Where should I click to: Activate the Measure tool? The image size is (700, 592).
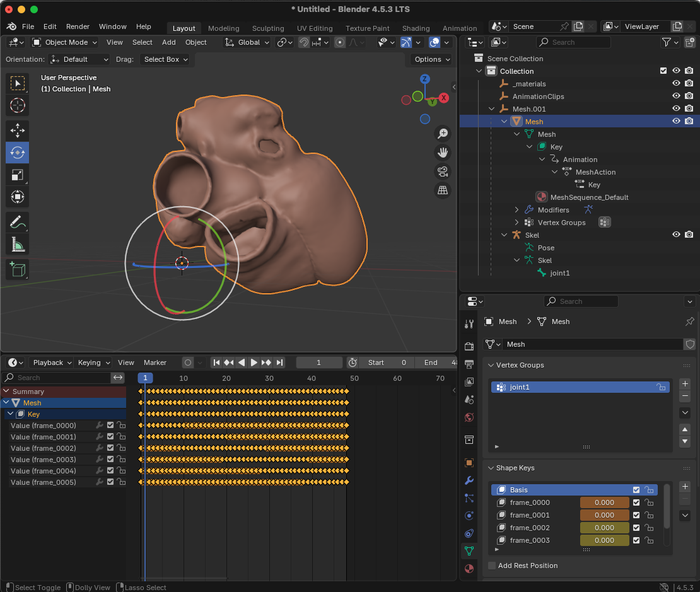tap(18, 244)
